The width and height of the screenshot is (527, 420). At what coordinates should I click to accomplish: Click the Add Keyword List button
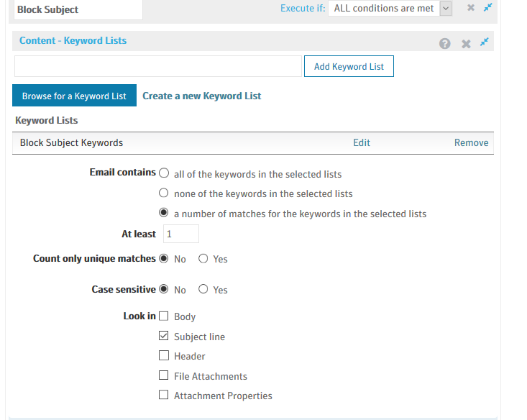(x=349, y=66)
